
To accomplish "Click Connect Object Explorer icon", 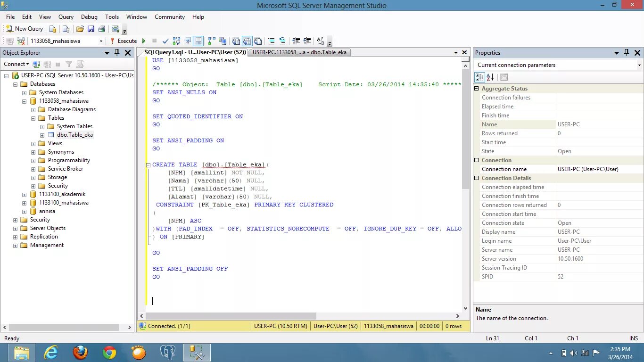I will 36,64.
